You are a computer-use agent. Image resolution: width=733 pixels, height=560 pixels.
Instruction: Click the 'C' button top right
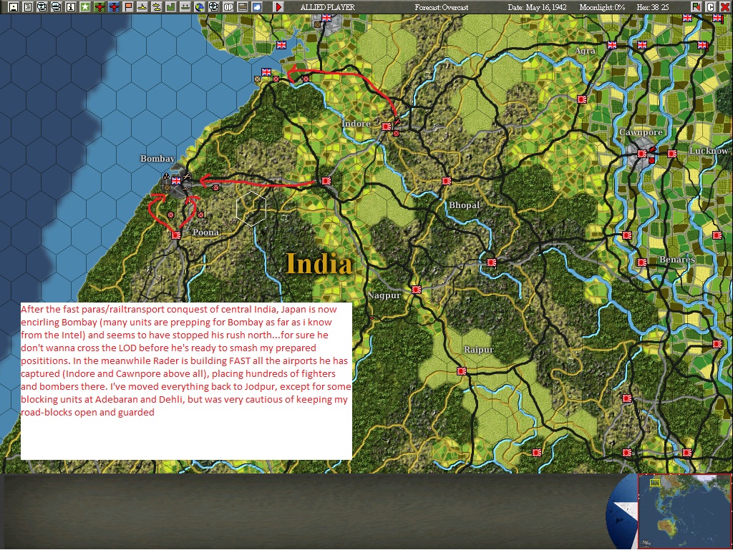(710, 6)
